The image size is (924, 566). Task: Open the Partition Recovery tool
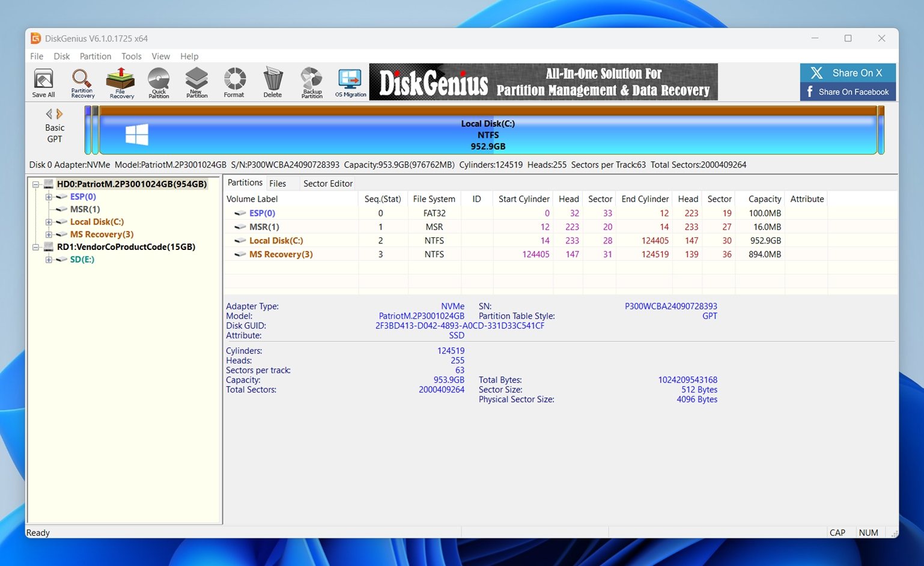(82, 82)
